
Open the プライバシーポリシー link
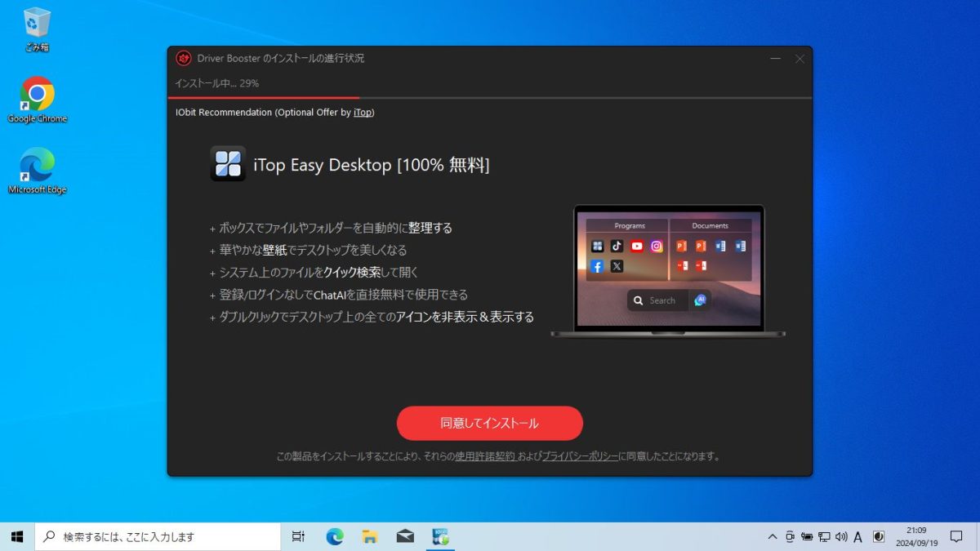click(x=580, y=457)
